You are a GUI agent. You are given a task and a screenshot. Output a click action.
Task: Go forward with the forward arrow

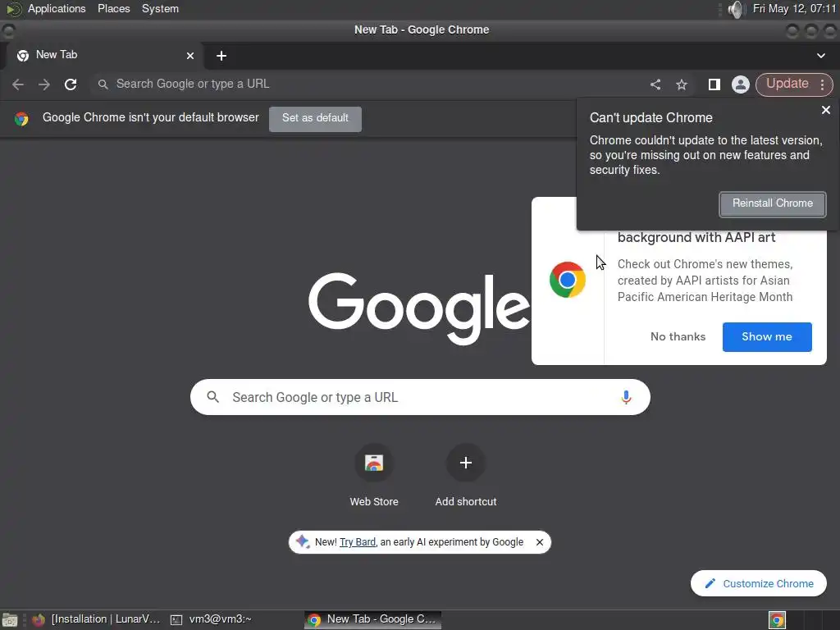click(44, 84)
